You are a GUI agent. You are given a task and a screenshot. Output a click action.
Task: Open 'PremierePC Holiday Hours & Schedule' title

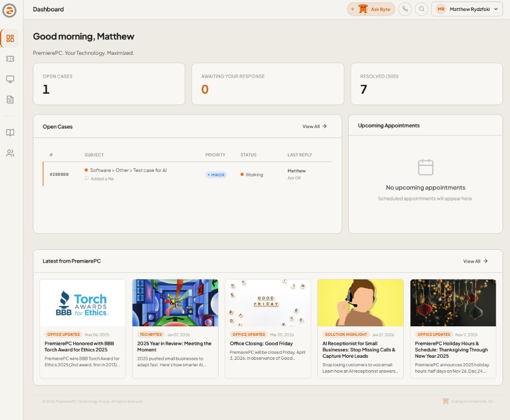tap(451, 350)
